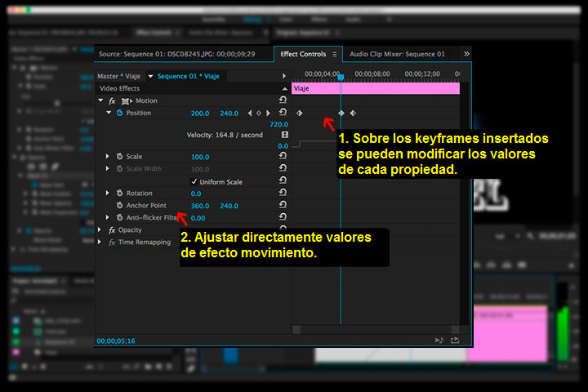The height and width of the screenshot is (392, 588).
Task: Select the last Position keyframe diamond
Action: (353, 113)
